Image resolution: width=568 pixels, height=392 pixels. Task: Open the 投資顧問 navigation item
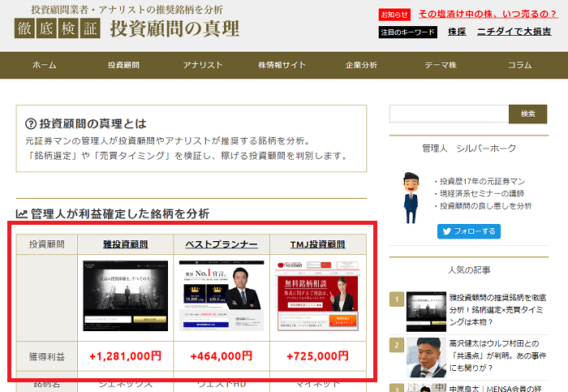123,65
